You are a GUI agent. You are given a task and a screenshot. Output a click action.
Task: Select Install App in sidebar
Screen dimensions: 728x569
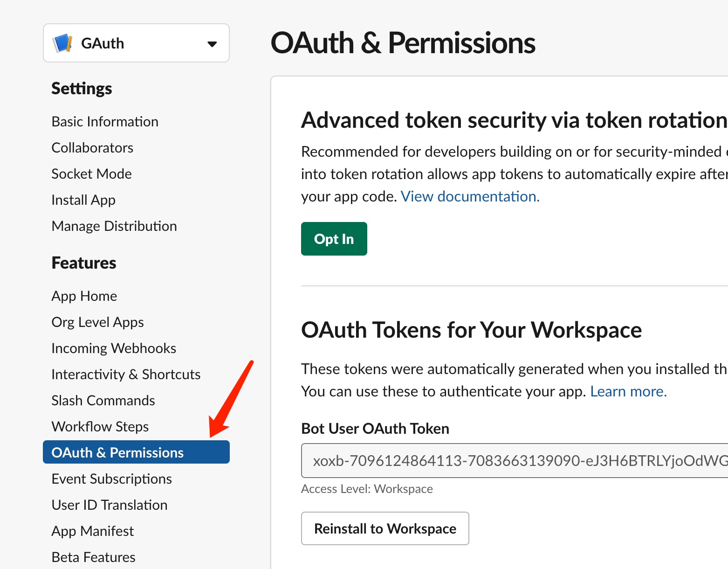point(83,200)
